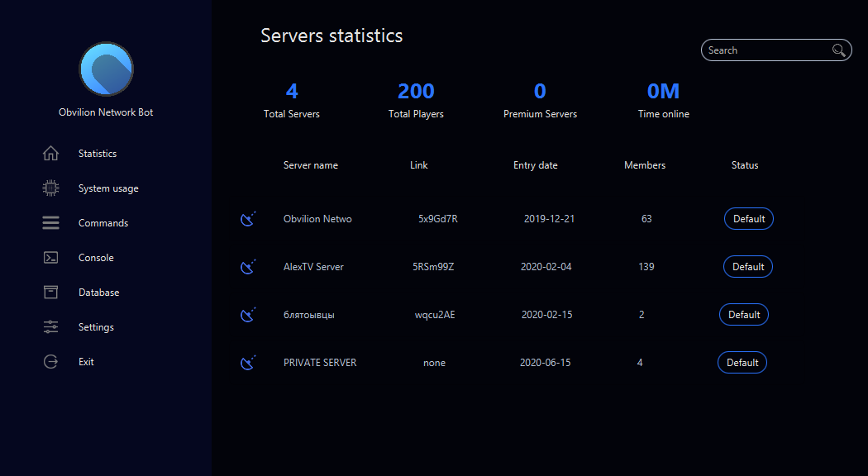Click the Time online label
This screenshot has width=868, height=476.
click(x=664, y=114)
